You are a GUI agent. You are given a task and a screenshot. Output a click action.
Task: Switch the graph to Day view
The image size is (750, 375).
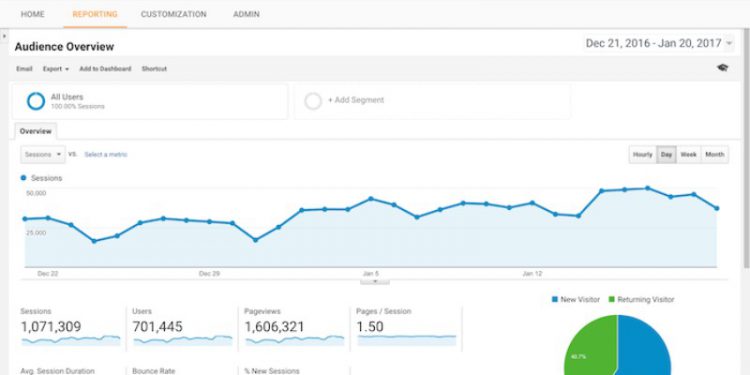pyautogui.click(x=666, y=154)
